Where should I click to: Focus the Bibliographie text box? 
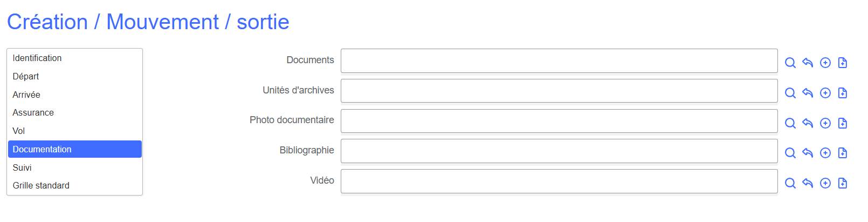click(559, 151)
